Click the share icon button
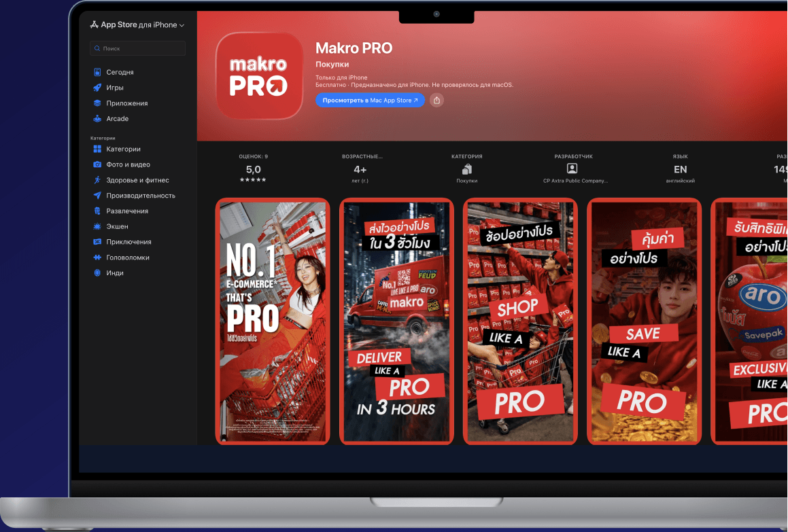 click(436, 100)
